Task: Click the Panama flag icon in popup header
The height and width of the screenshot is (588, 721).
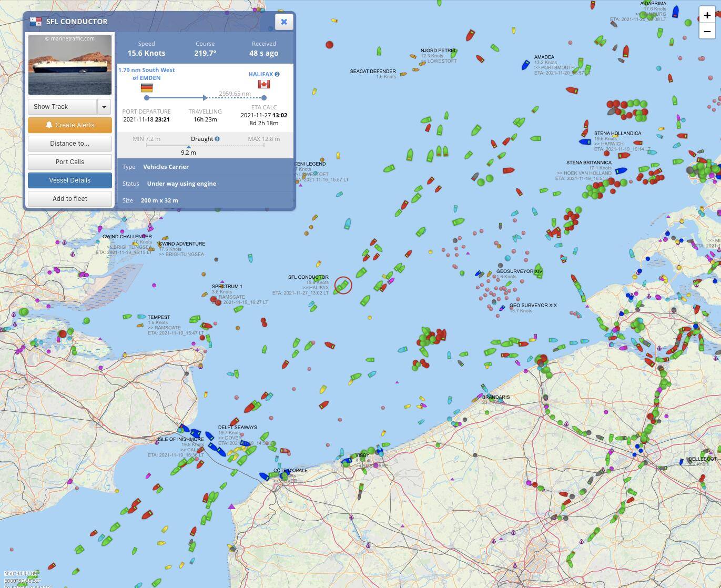Action: coord(36,22)
